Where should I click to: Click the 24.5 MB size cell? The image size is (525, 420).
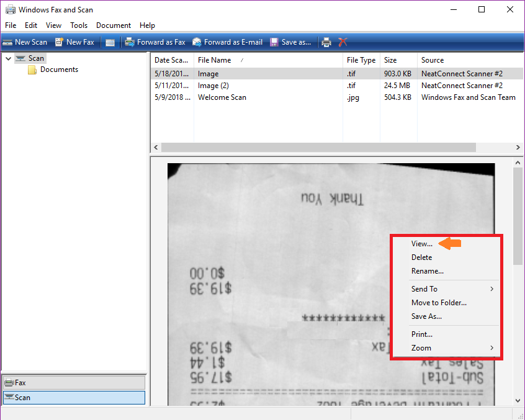click(x=397, y=86)
